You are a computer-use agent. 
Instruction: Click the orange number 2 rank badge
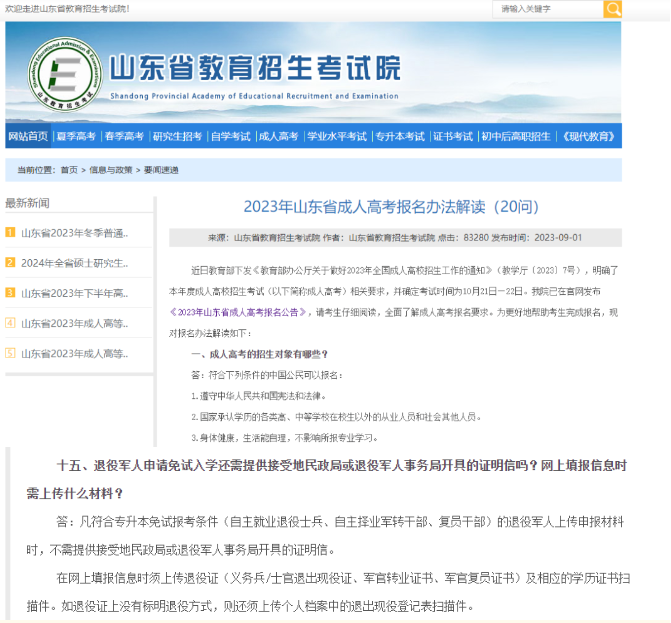(x=10, y=262)
